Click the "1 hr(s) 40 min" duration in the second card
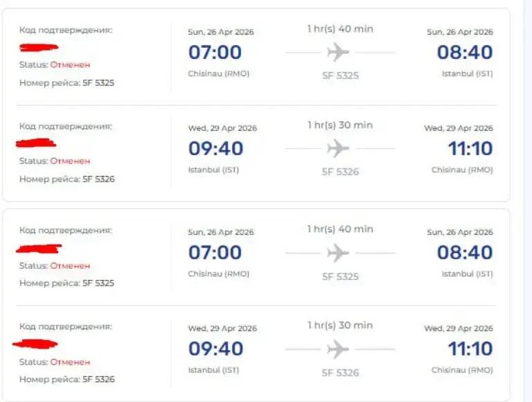Viewport: 532px width, 402px height. [x=339, y=229]
